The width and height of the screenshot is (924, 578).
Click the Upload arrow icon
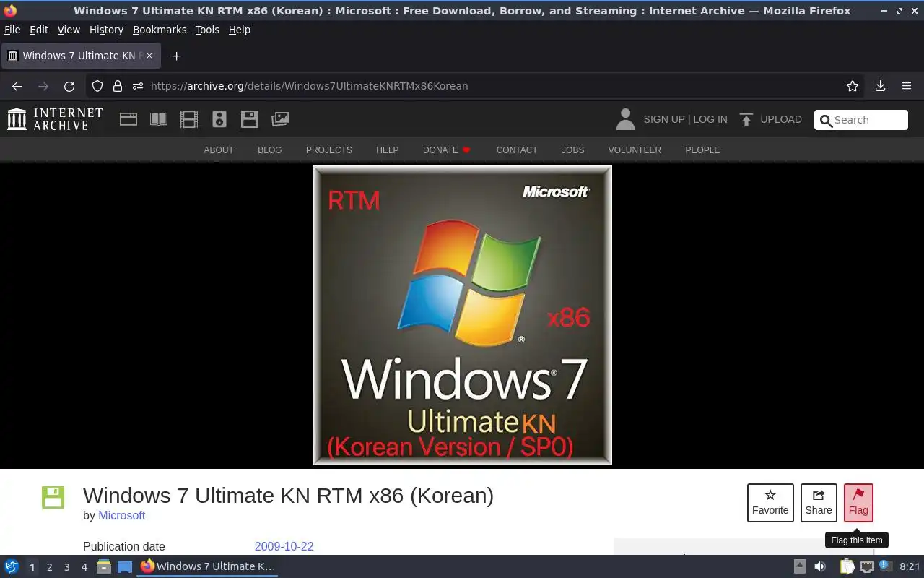746,119
